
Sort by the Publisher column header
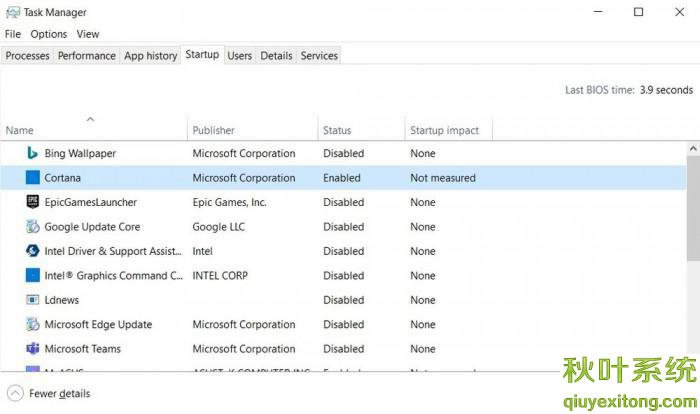pyautogui.click(x=252, y=130)
